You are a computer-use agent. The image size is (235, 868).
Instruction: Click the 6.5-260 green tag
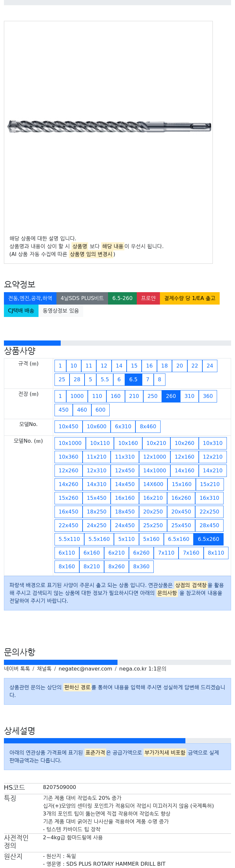[122, 298]
